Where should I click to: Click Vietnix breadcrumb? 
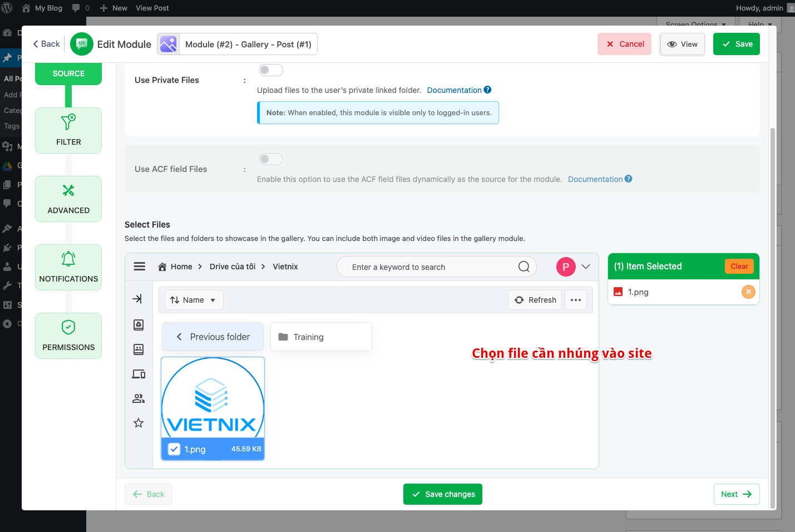pyautogui.click(x=285, y=267)
